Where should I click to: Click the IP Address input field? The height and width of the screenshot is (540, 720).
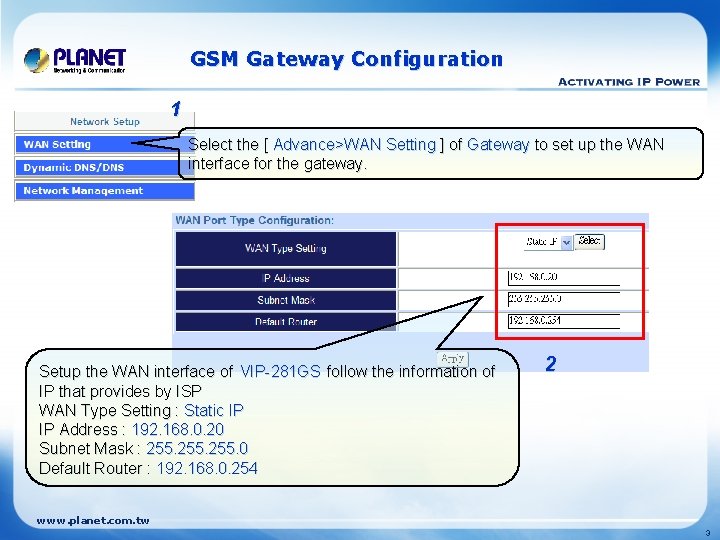tap(564, 277)
